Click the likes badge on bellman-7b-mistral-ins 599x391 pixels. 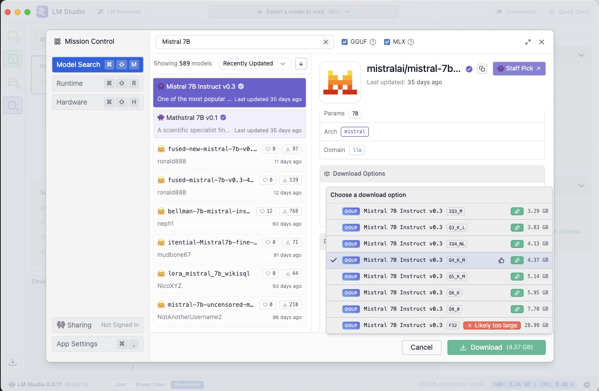266,211
